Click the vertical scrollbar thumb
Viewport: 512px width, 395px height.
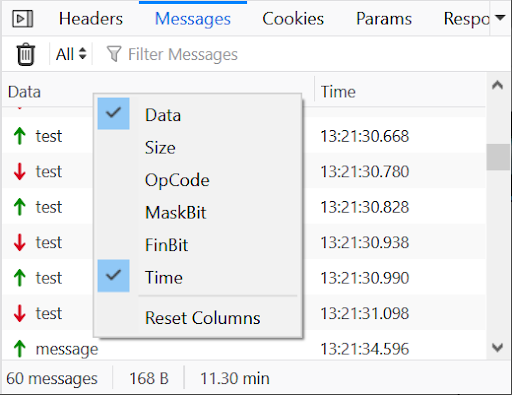click(x=497, y=157)
